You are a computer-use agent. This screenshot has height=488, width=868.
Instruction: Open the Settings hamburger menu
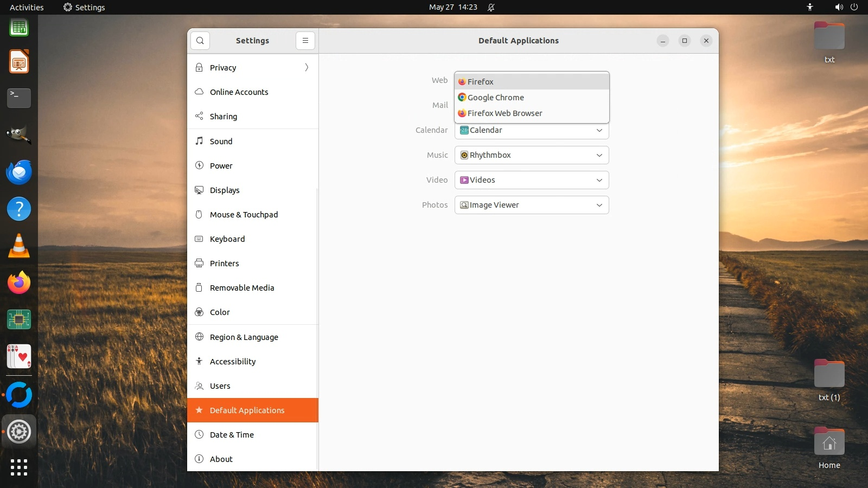point(305,41)
